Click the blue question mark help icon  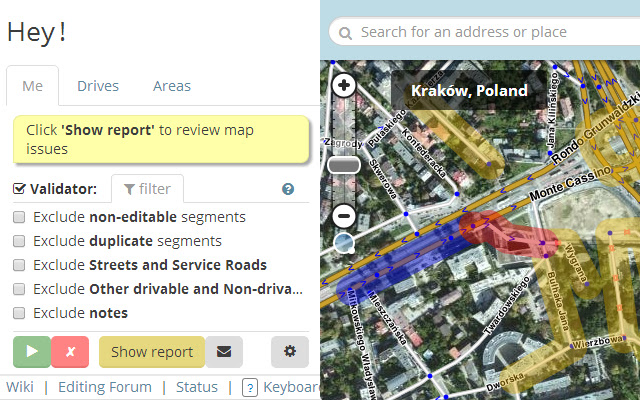[x=288, y=189]
